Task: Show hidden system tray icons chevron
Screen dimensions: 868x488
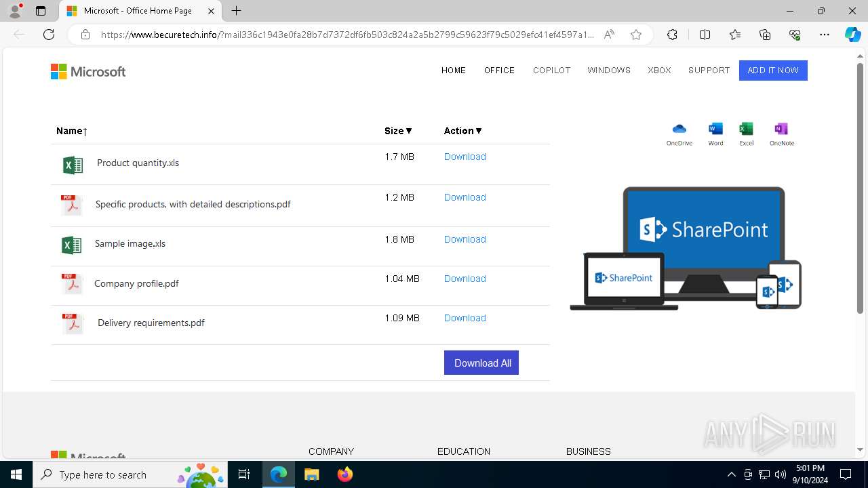Action: point(731,474)
